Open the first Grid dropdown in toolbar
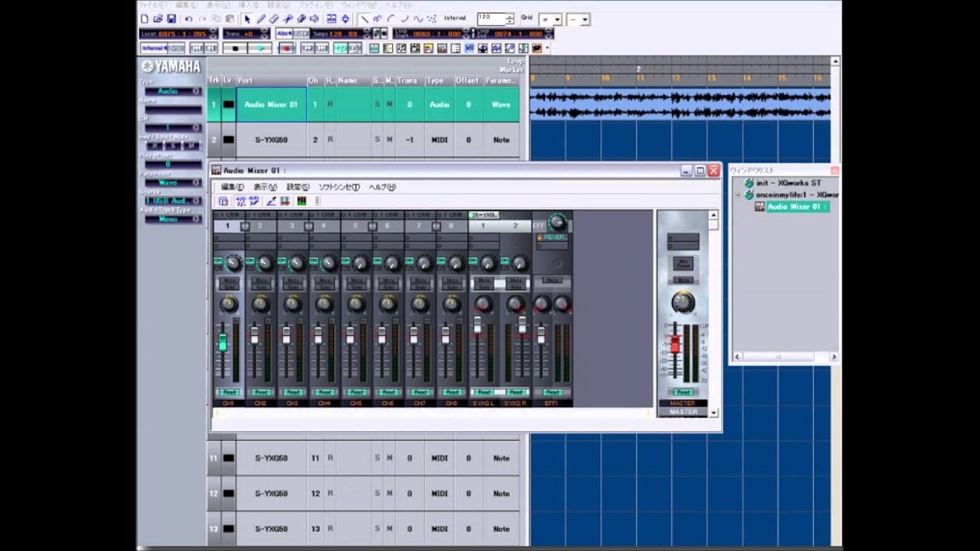The width and height of the screenshot is (980, 551). pyautogui.click(x=550, y=20)
